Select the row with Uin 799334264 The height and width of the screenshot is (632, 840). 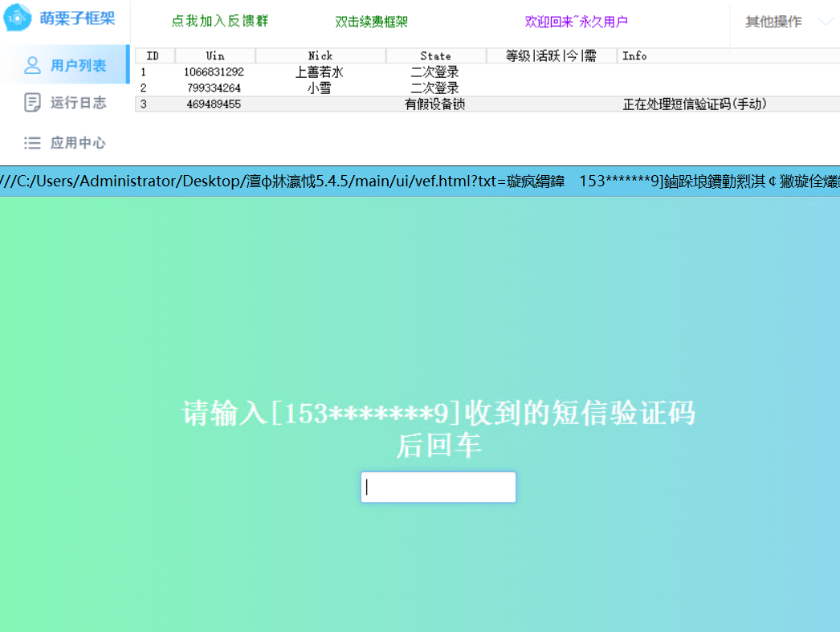pyautogui.click(x=487, y=88)
